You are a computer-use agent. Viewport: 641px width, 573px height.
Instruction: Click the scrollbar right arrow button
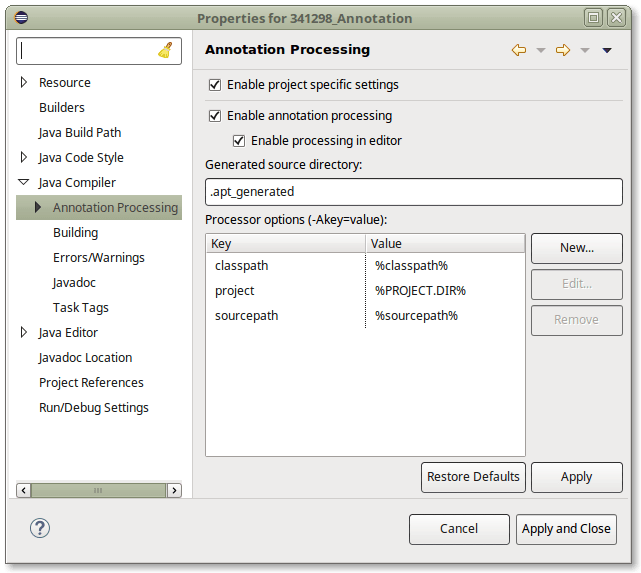pos(175,490)
